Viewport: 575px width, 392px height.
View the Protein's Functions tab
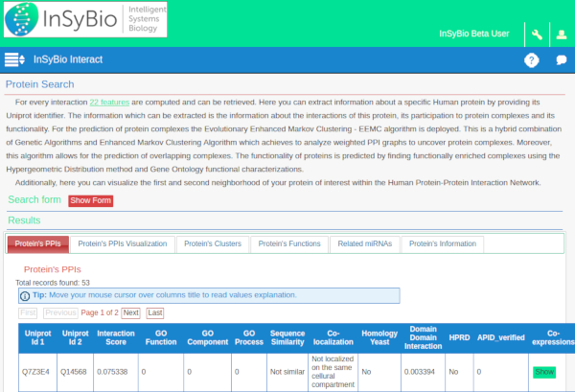coord(289,243)
